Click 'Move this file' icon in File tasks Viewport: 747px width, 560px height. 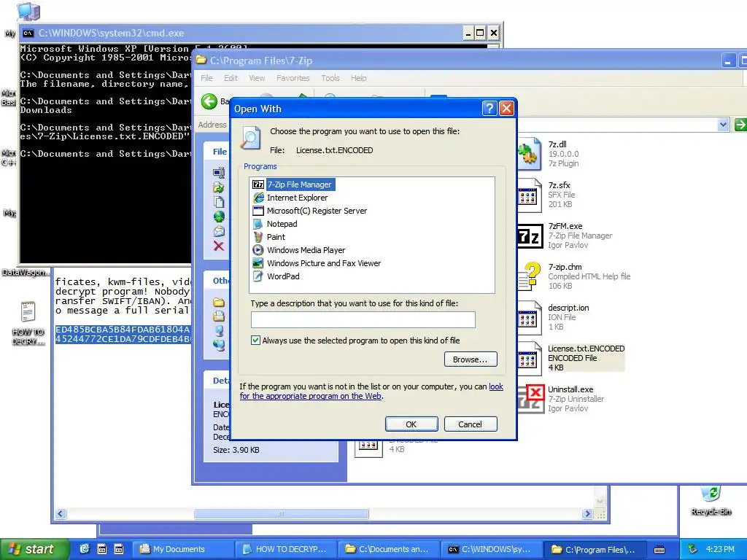point(219,187)
